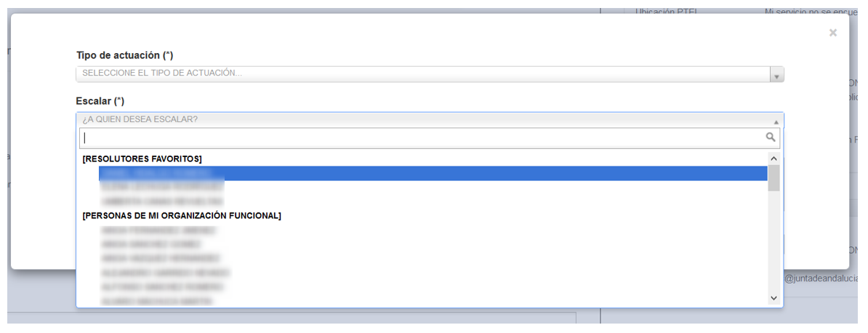Screen dimensions: 868x333
Task: Click the list scrollbar's up arrow
Action: [x=774, y=159]
